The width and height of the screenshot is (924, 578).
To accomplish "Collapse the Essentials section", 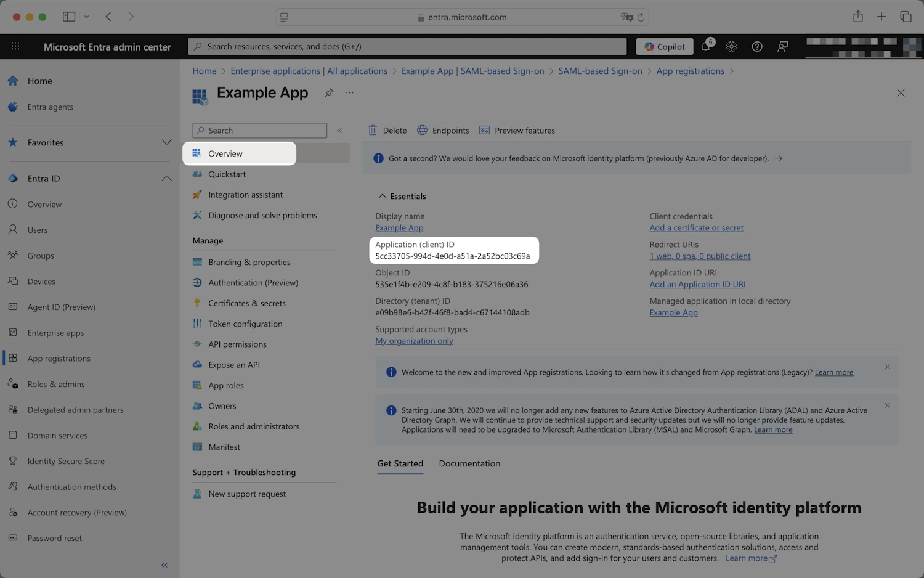I will (x=402, y=196).
